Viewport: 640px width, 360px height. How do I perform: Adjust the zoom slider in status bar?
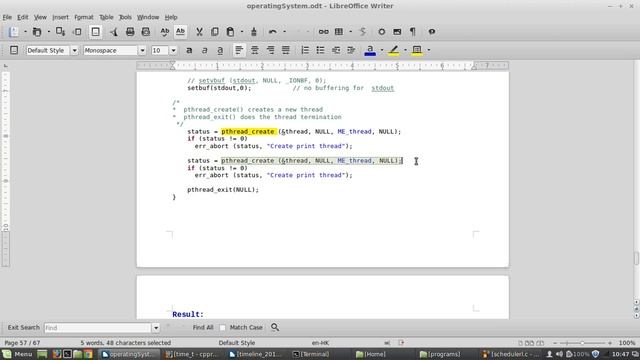pyautogui.click(x=582, y=343)
